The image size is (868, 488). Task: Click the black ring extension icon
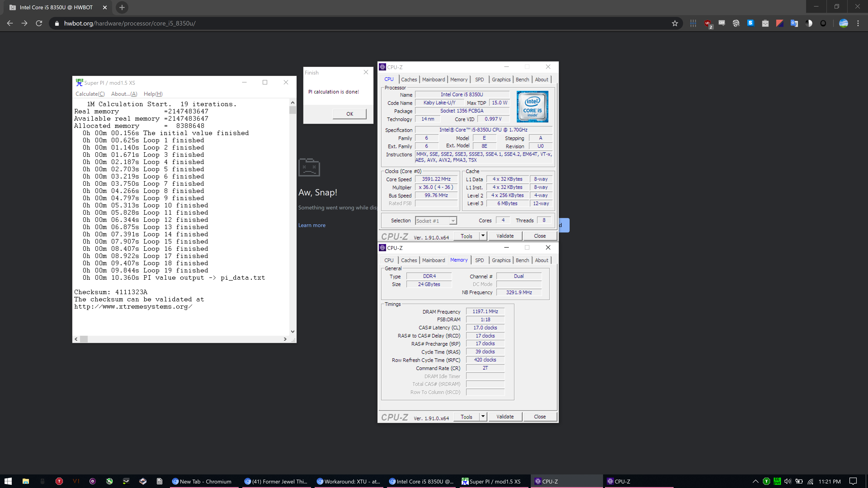[x=823, y=23]
